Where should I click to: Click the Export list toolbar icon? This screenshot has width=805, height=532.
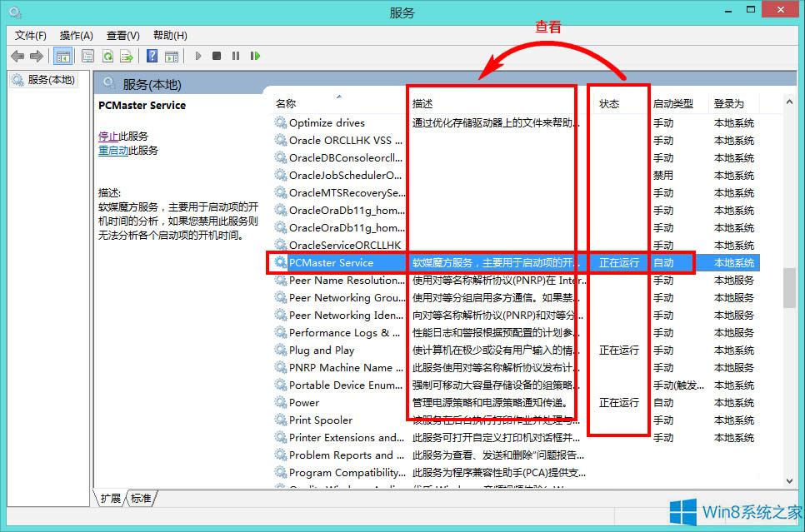[127, 56]
